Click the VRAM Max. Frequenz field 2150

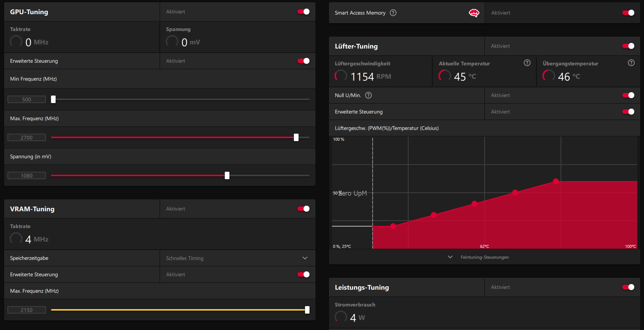[x=27, y=310]
